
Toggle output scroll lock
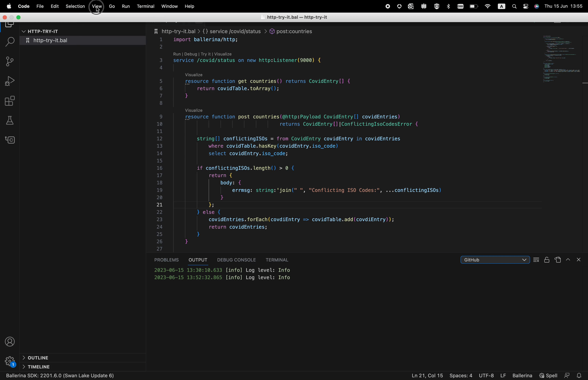pos(547,260)
